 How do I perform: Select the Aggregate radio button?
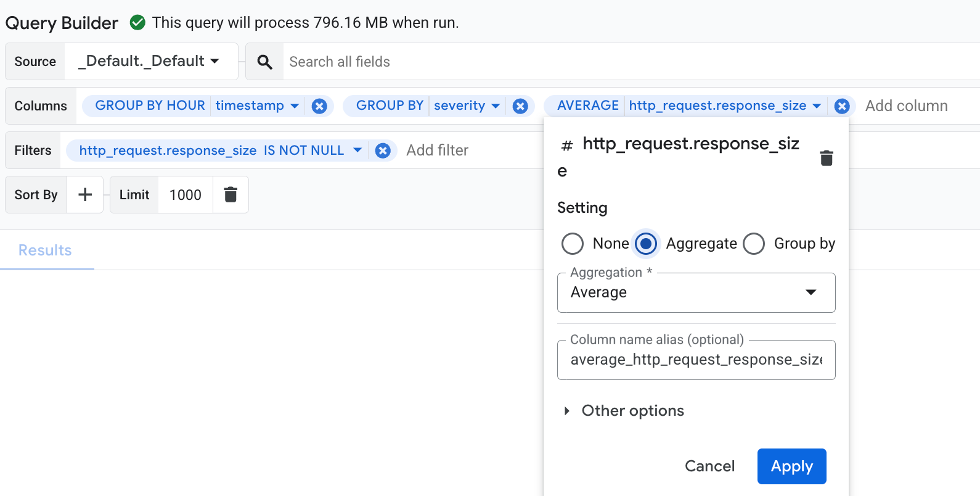tap(646, 244)
